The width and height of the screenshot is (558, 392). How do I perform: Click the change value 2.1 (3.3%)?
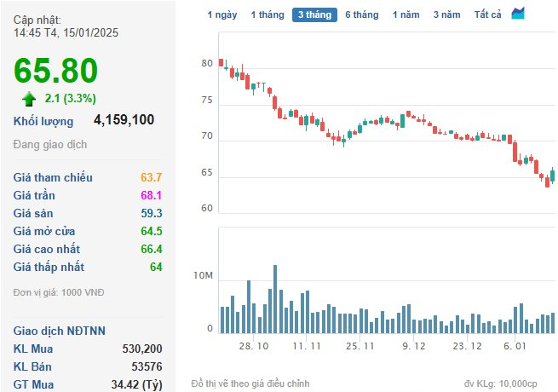[x=70, y=98]
